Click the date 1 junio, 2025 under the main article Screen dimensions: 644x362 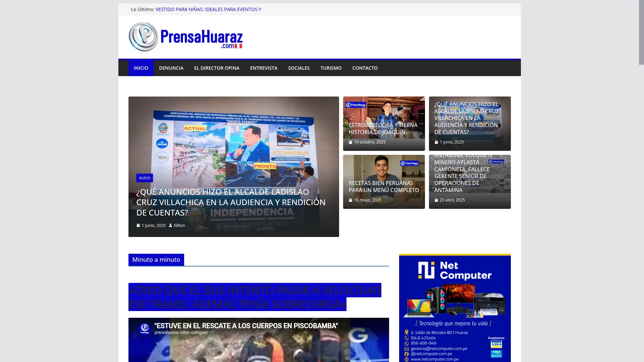pyautogui.click(x=154, y=226)
